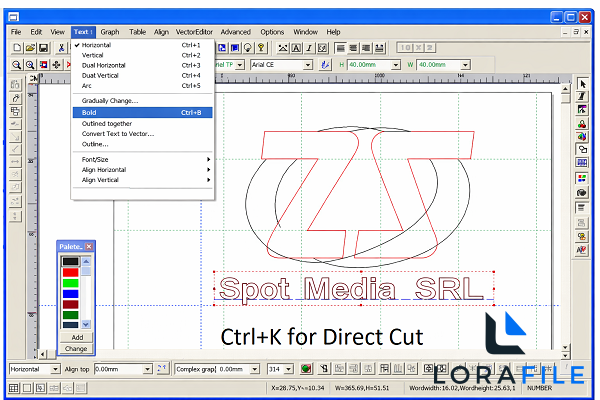Open the Arial CE font dropdown
The width and height of the screenshot is (600, 400).
pyautogui.click(x=308, y=65)
